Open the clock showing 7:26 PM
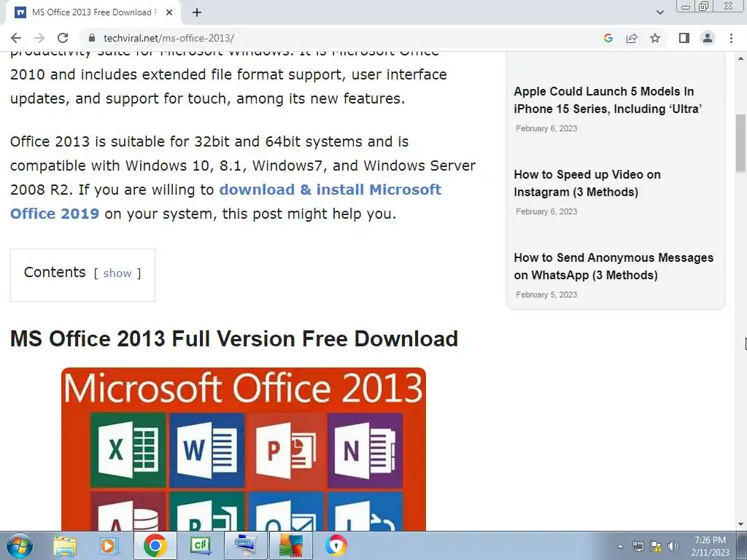Viewport: 747px width, 560px height. (711, 546)
